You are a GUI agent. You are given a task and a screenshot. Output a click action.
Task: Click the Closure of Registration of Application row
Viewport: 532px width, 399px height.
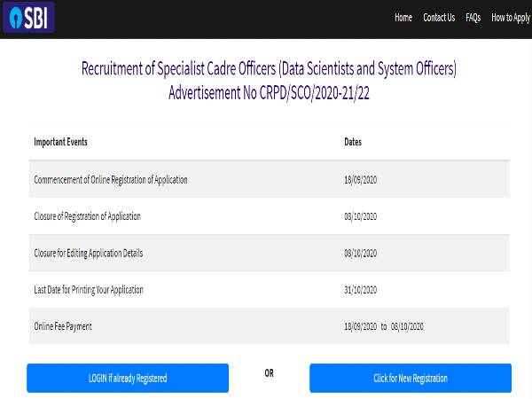(87, 216)
